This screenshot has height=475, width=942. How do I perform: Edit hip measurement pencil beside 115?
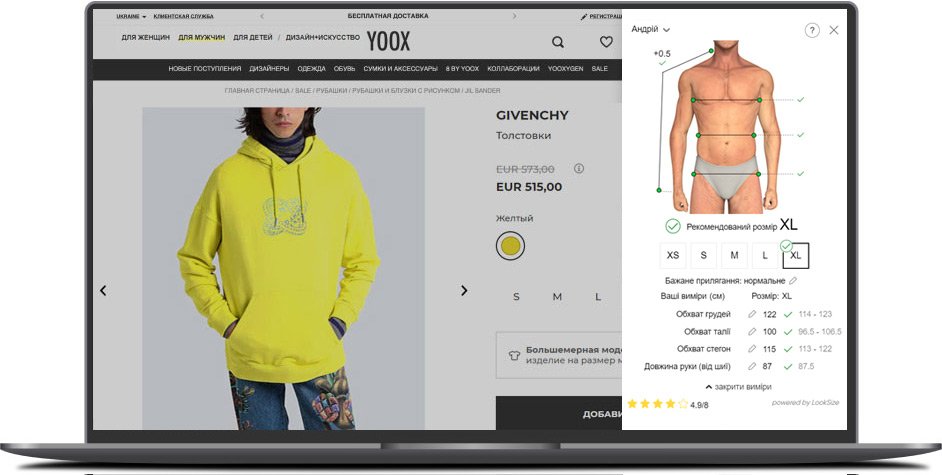tap(752, 349)
